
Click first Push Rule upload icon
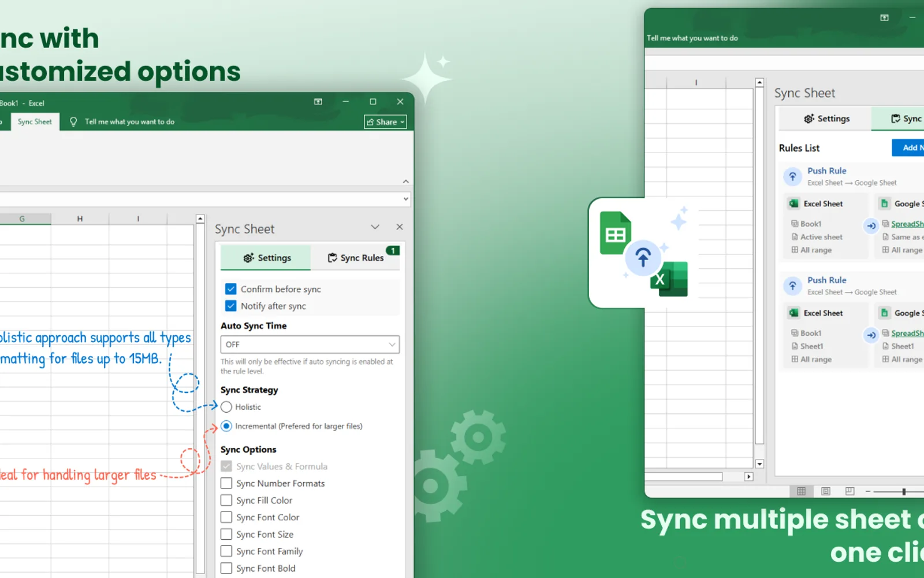coord(793,176)
